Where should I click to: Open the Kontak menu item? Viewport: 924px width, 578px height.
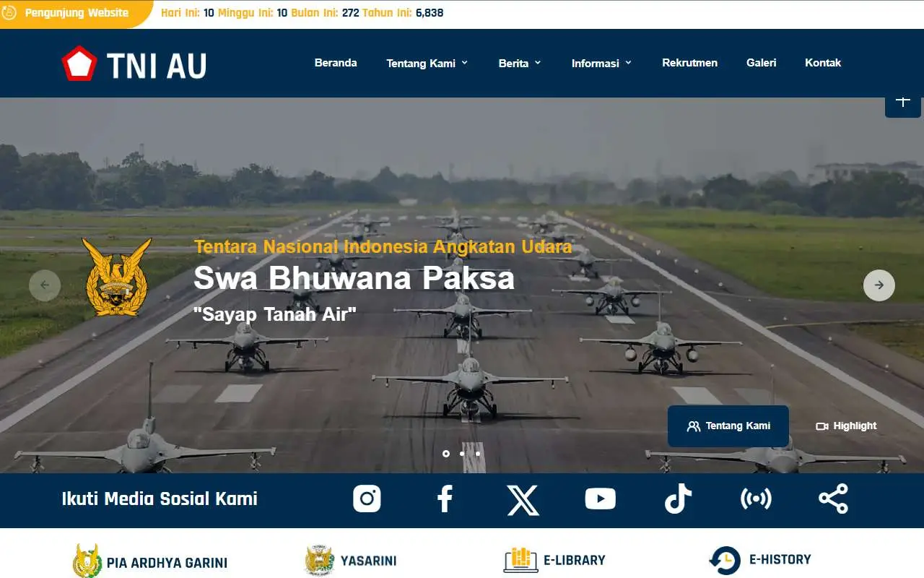[x=823, y=63]
